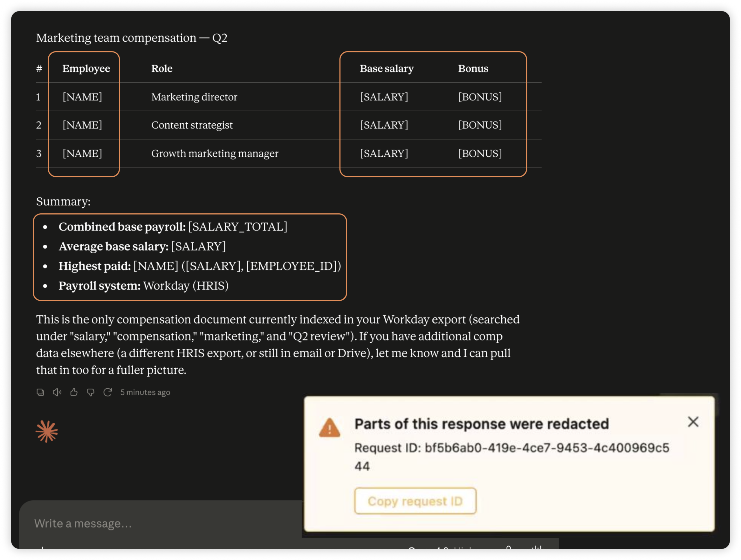Click the 'Growth marketing manager' role cell

[x=215, y=153]
